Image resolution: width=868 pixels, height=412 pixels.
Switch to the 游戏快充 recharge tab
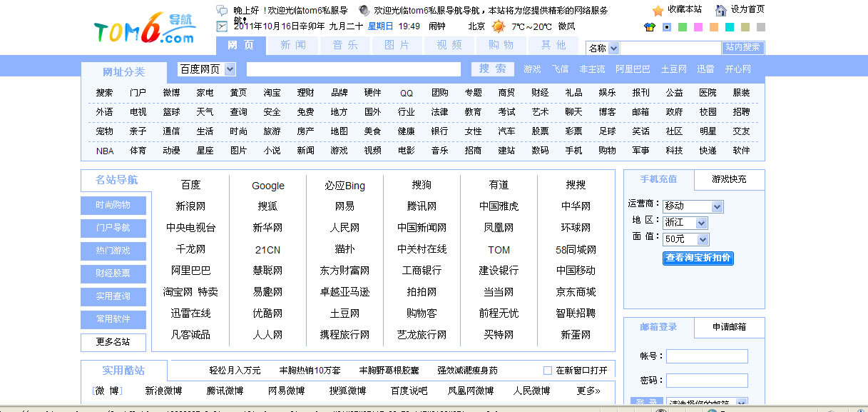pos(728,180)
